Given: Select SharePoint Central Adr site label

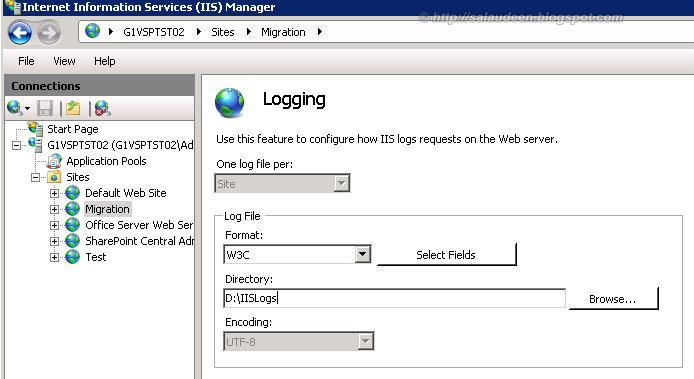Looking at the screenshot, I should [139, 241].
